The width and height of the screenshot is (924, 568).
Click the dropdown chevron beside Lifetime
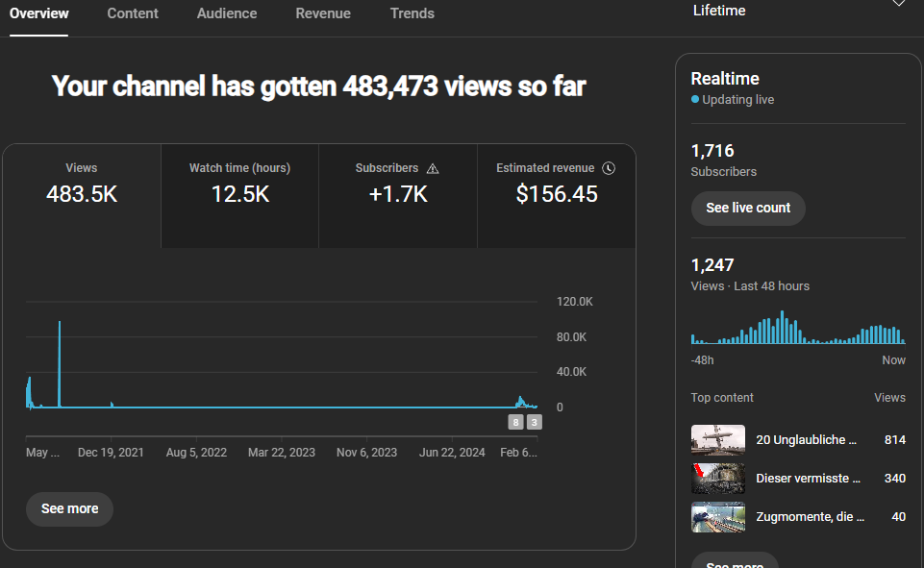click(899, 3)
